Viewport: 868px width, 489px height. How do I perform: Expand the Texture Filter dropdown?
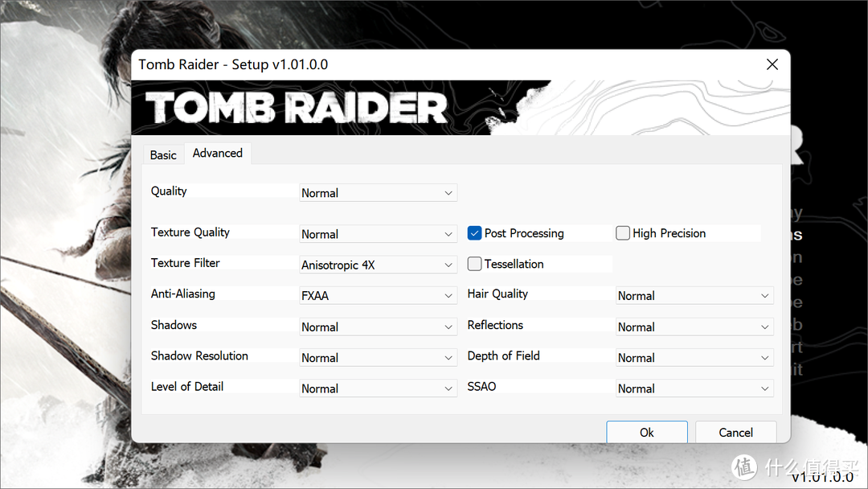click(378, 265)
